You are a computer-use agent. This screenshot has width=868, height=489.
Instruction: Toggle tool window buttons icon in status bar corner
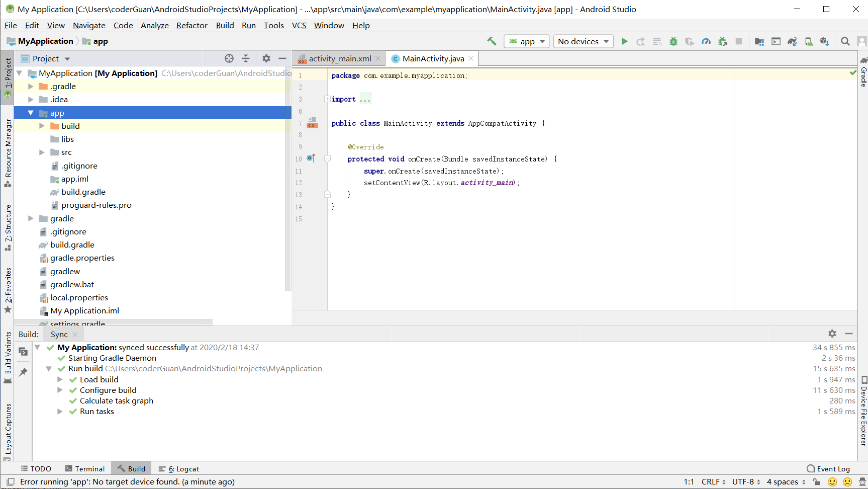coord(10,482)
